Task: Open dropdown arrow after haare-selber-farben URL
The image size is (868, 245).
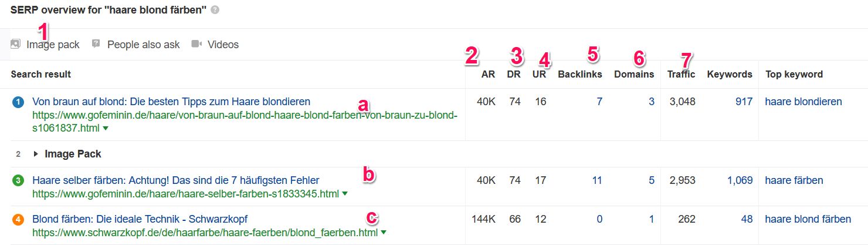Action: pos(345,193)
